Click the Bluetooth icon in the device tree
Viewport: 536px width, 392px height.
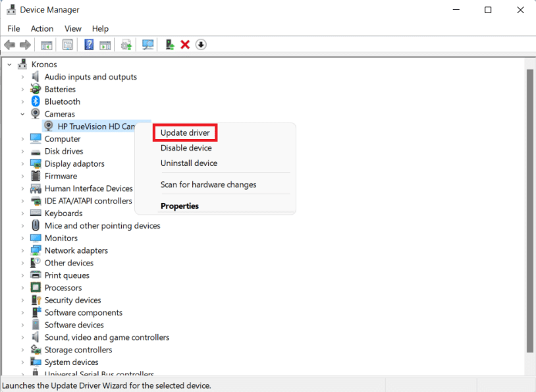(x=36, y=101)
